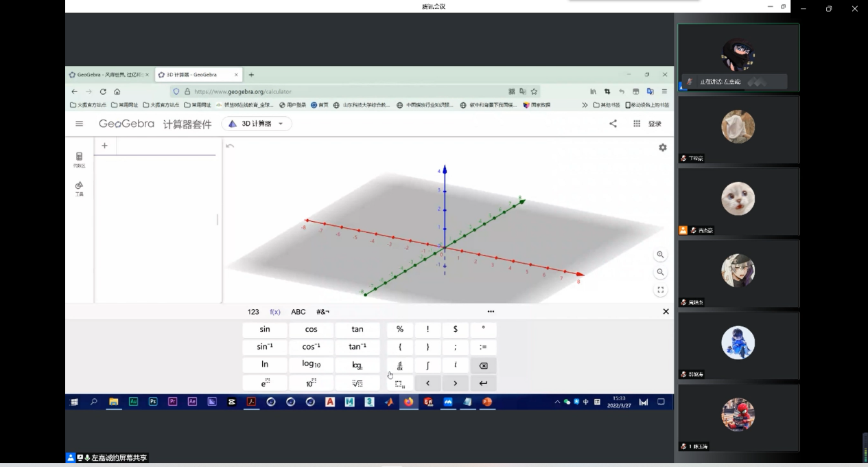Open the GeoGebra hamburger main menu
Screen dimensions: 868x467
pyautogui.click(x=80, y=124)
